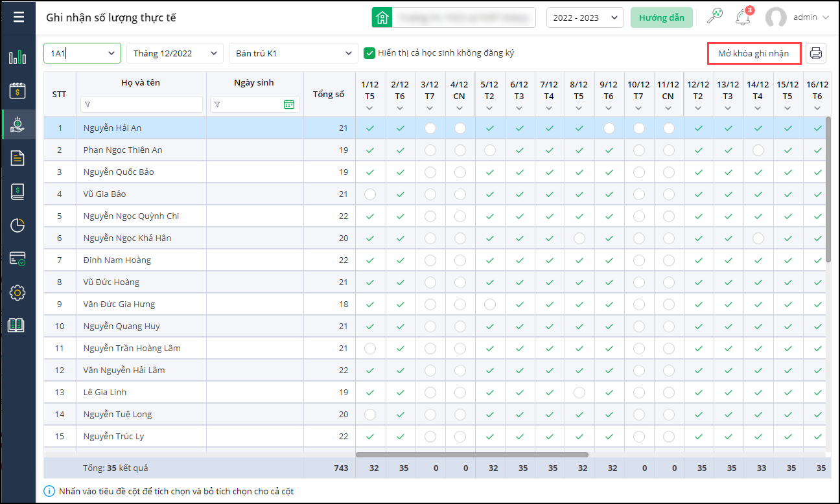Uncheck Hiển thị cả học sinh không đăng ký

coord(369,53)
